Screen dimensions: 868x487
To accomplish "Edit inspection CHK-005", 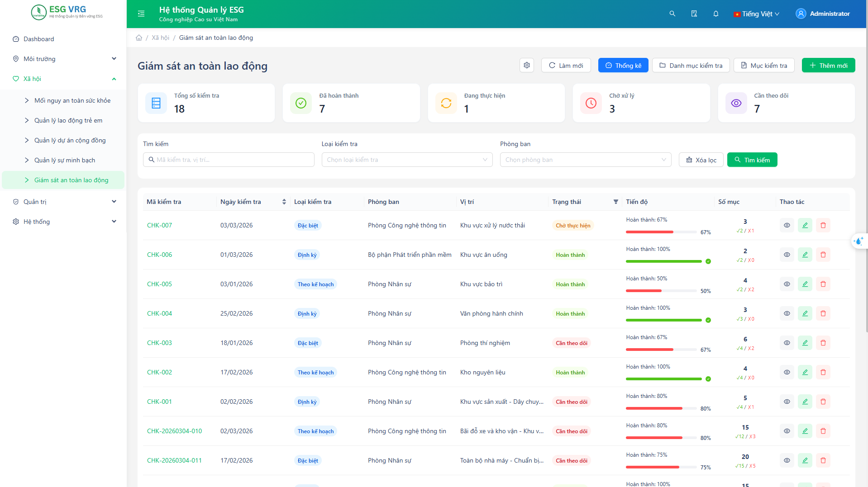I will click(x=805, y=284).
